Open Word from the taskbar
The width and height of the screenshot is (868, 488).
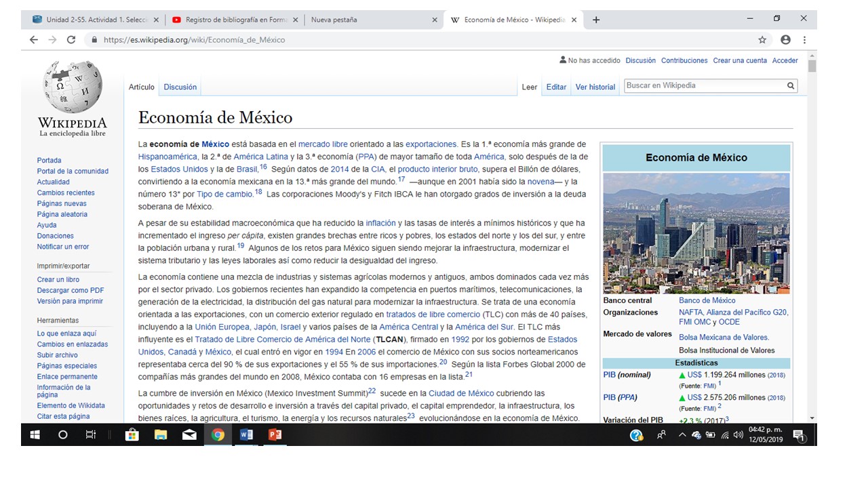coord(246,435)
